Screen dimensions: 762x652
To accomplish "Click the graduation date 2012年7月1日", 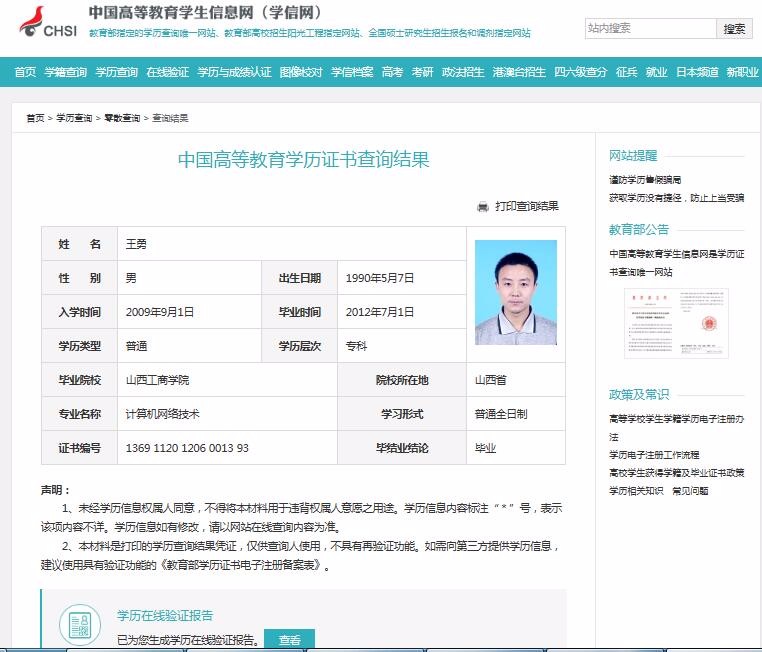I will click(380, 312).
